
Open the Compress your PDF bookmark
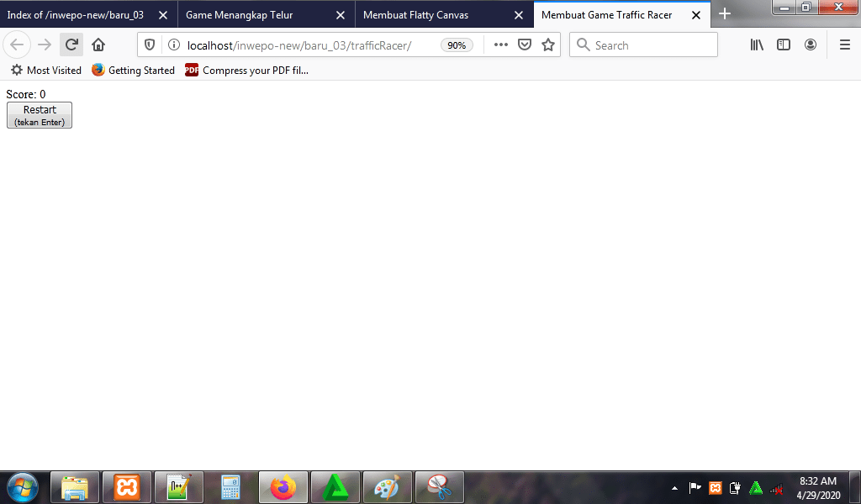tap(246, 71)
